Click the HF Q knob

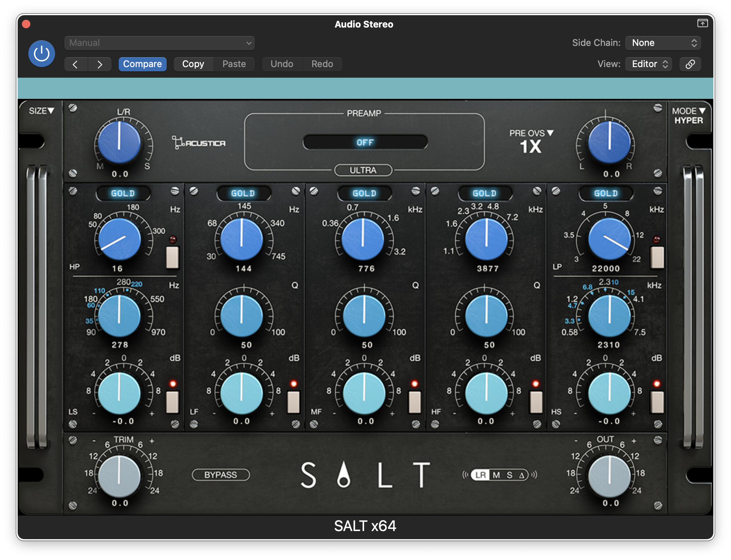[x=486, y=315]
